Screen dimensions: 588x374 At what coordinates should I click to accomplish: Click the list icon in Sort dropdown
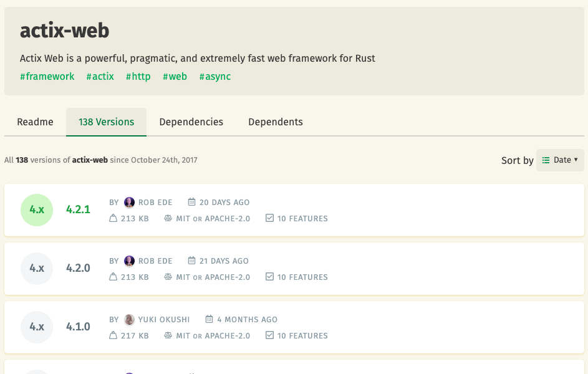546,160
